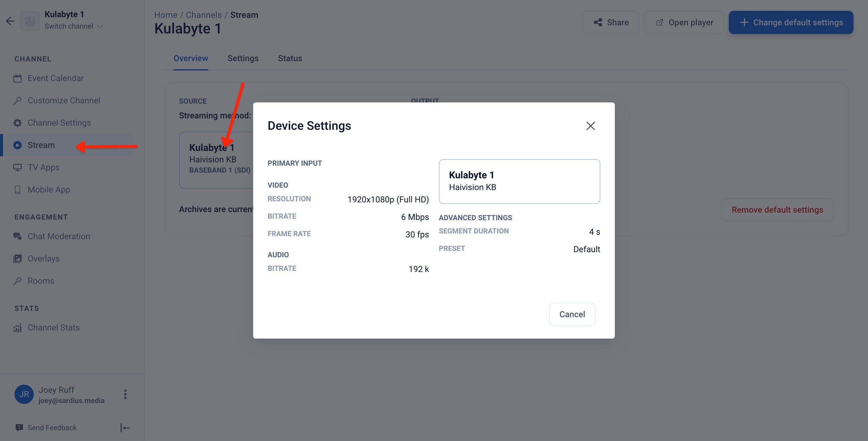Expand the Switch channel dropdown
Viewport: 868px width, 441px height.
pos(74,26)
